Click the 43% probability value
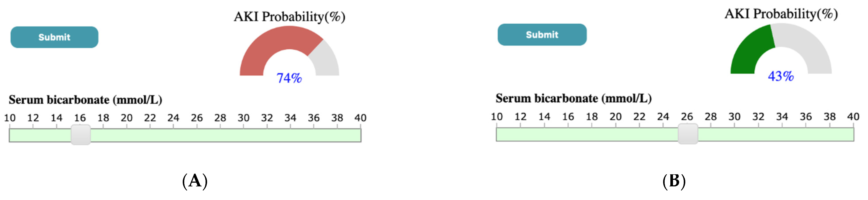This screenshot has width=868, height=200. point(780,76)
